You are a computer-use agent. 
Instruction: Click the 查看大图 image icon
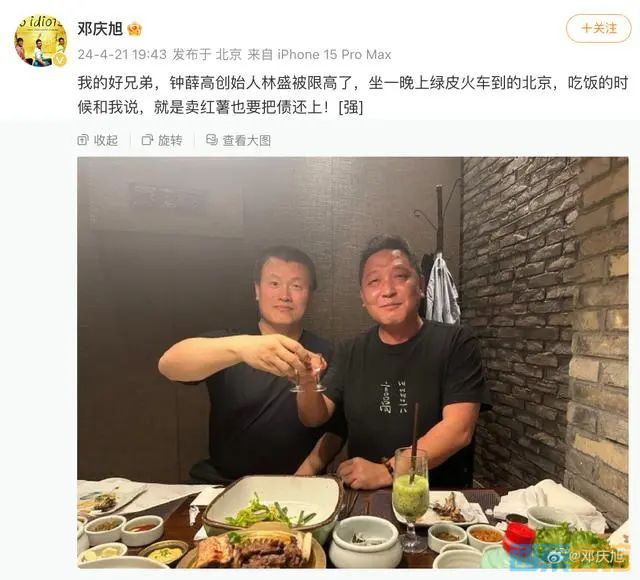click(x=212, y=140)
